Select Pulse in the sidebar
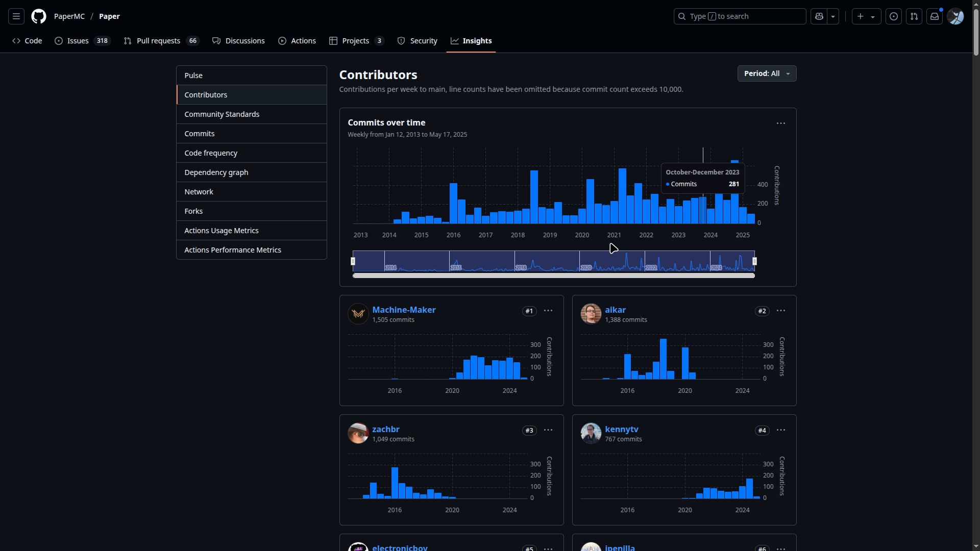 point(252,76)
